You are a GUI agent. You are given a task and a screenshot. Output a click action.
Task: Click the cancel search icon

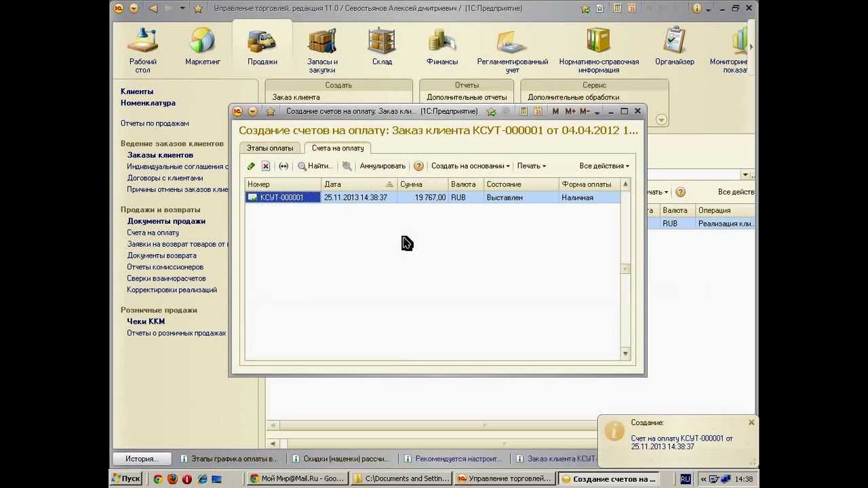(x=347, y=166)
